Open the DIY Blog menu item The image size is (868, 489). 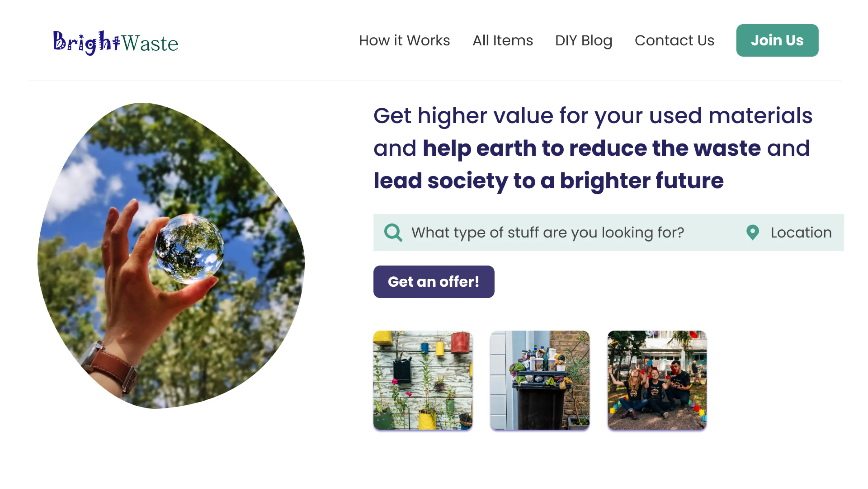[x=584, y=40]
